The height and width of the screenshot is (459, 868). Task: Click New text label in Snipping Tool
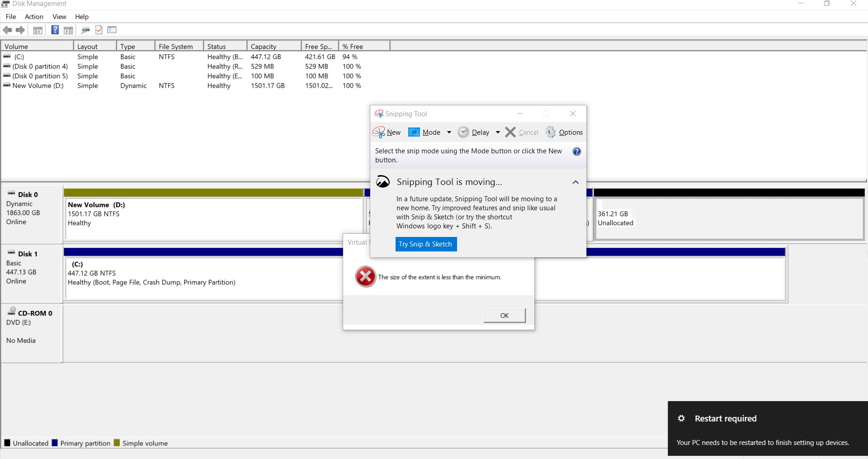click(394, 132)
